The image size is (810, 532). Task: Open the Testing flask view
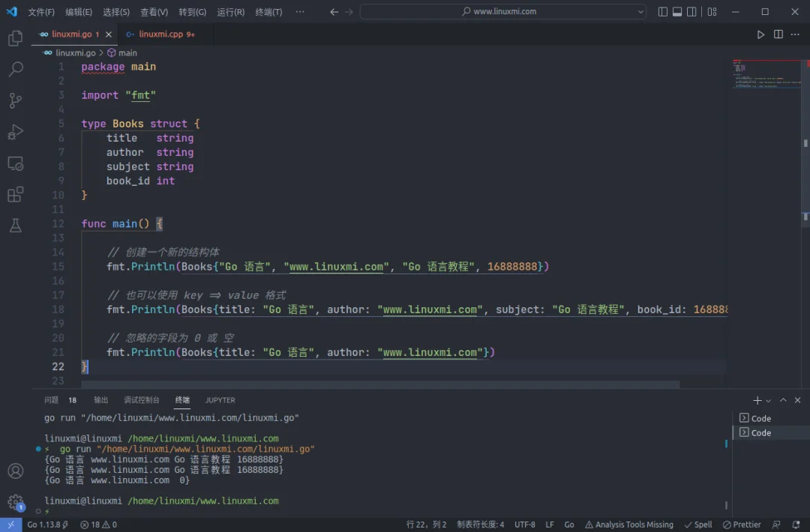pos(16,226)
